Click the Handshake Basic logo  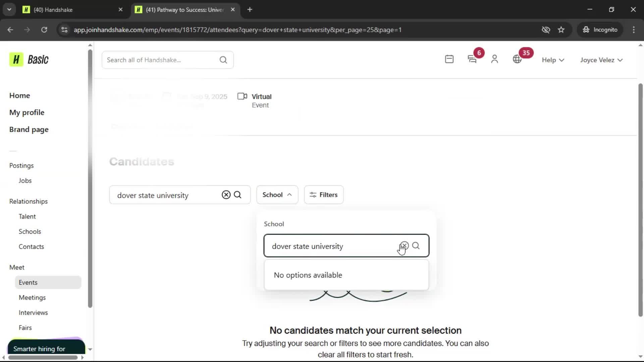(29, 60)
